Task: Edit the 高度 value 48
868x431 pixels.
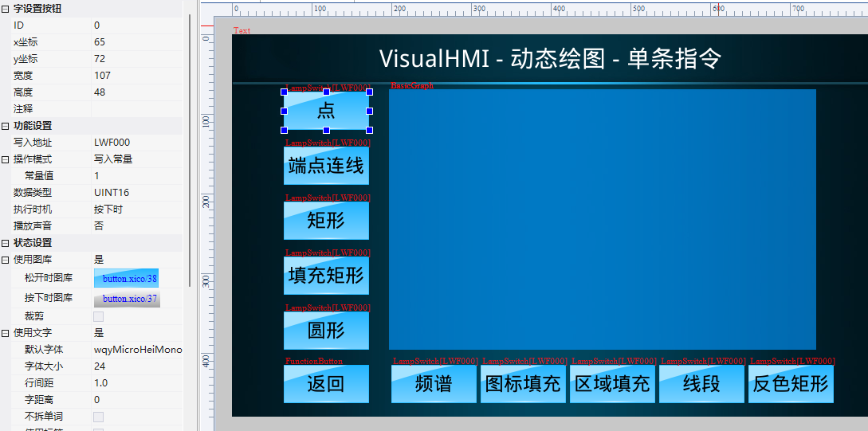Action: 137,92
